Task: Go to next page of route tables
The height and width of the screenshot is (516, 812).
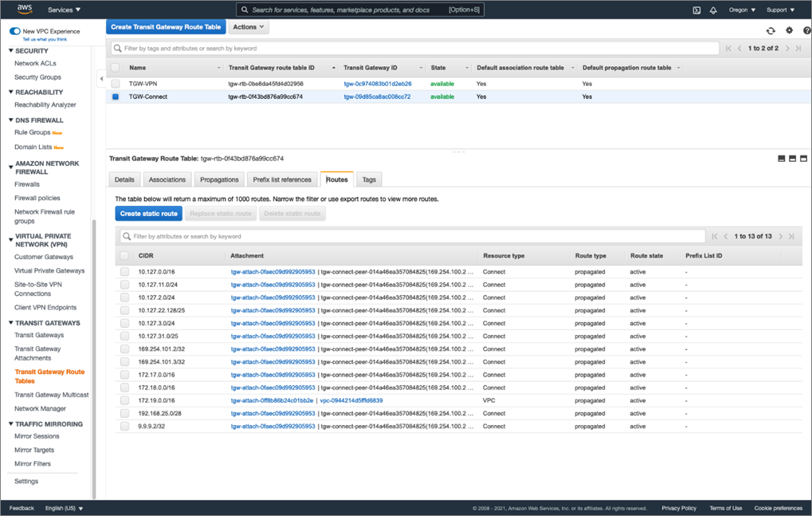Action: click(x=787, y=48)
